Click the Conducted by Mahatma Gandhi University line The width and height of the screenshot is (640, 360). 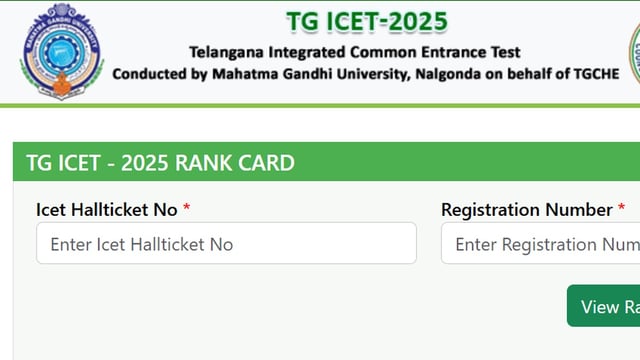pyautogui.click(x=366, y=74)
